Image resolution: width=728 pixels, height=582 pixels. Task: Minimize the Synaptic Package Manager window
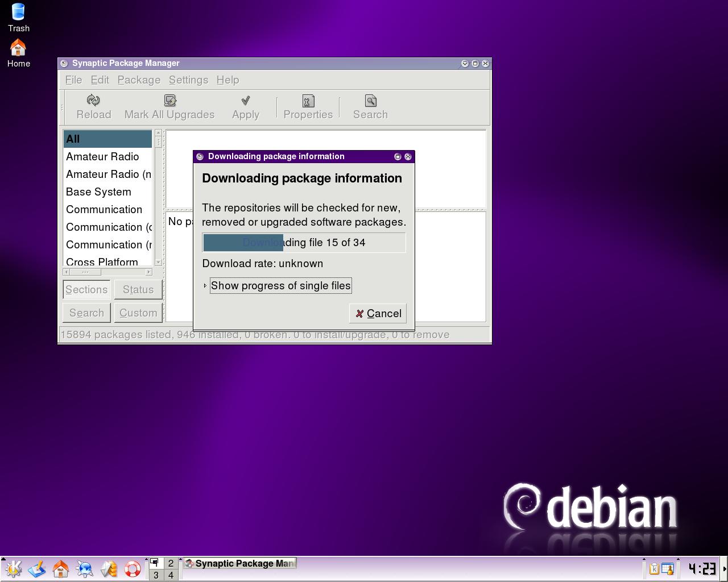click(465, 64)
